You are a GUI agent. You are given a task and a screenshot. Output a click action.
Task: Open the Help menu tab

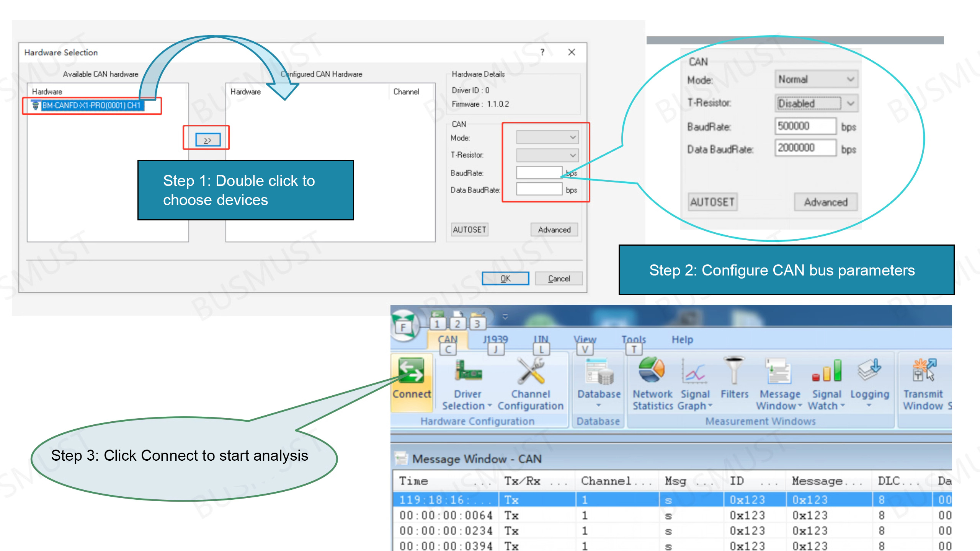682,339
